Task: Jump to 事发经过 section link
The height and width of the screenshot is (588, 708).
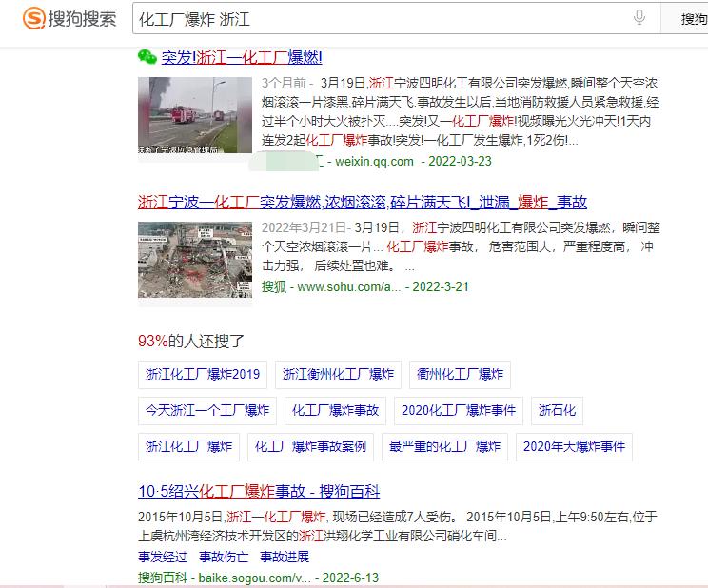Action: (163, 557)
